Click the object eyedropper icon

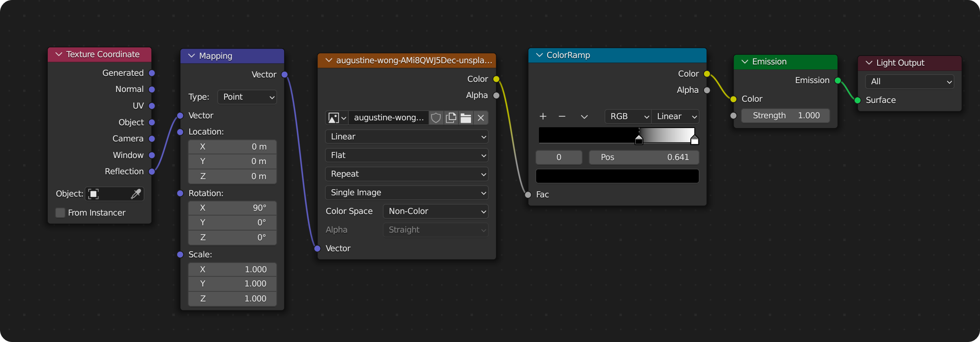[136, 194]
